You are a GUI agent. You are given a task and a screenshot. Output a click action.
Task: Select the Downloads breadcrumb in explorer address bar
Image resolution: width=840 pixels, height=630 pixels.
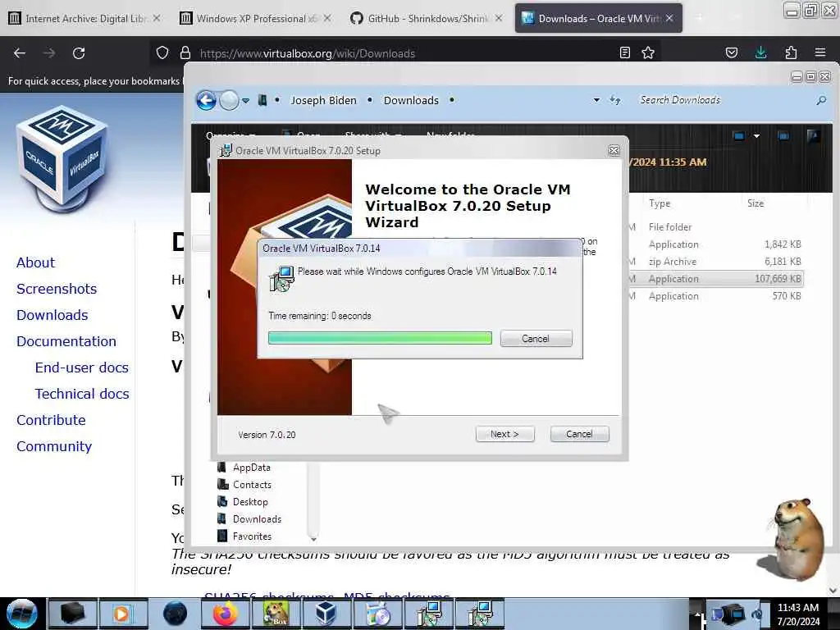pyautogui.click(x=411, y=100)
